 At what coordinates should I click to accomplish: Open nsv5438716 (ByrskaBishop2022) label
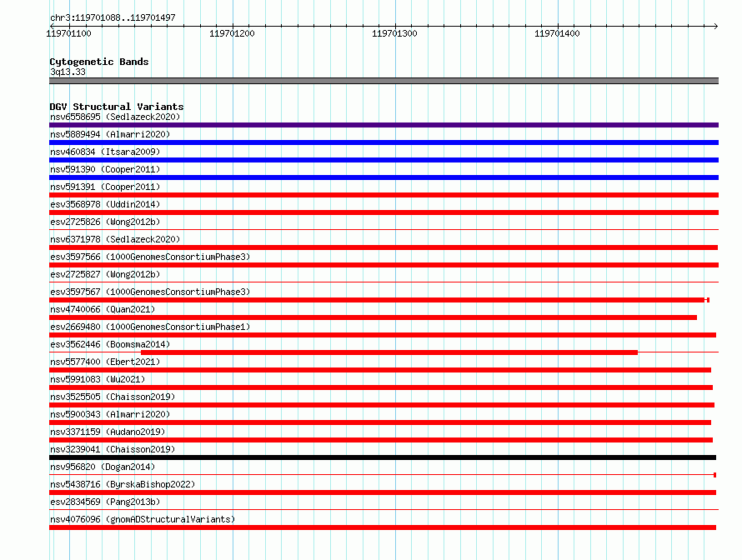click(x=123, y=484)
